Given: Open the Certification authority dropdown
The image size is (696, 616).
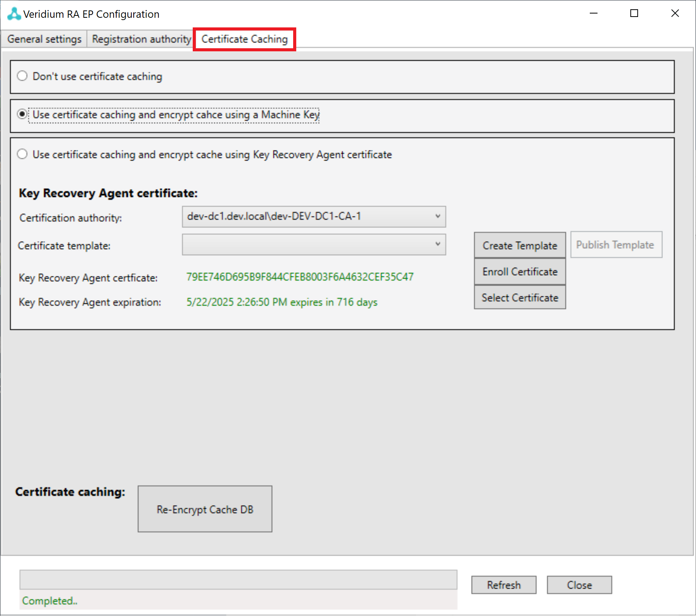Looking at the screenshot, I should click(314, 217).
